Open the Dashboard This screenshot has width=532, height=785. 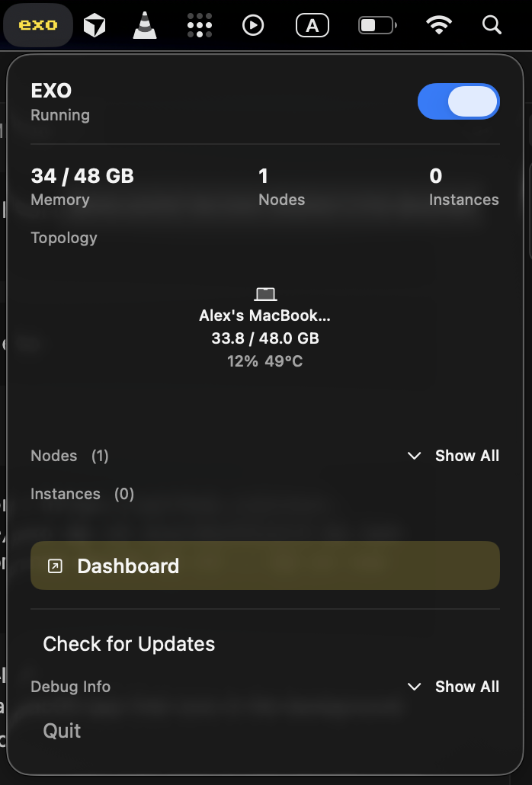[264, 566]
